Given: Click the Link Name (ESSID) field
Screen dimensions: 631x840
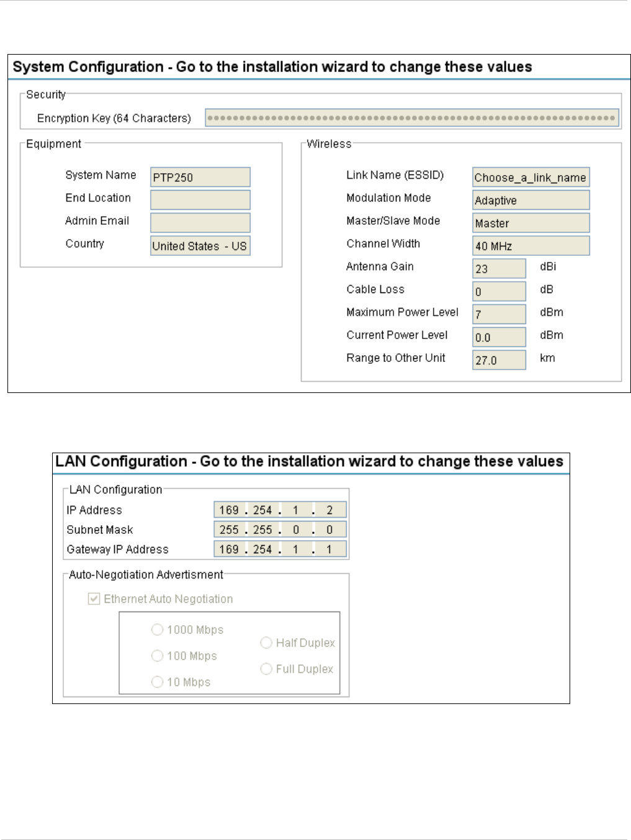Looking at the screenshot, I should coord(530,177).
